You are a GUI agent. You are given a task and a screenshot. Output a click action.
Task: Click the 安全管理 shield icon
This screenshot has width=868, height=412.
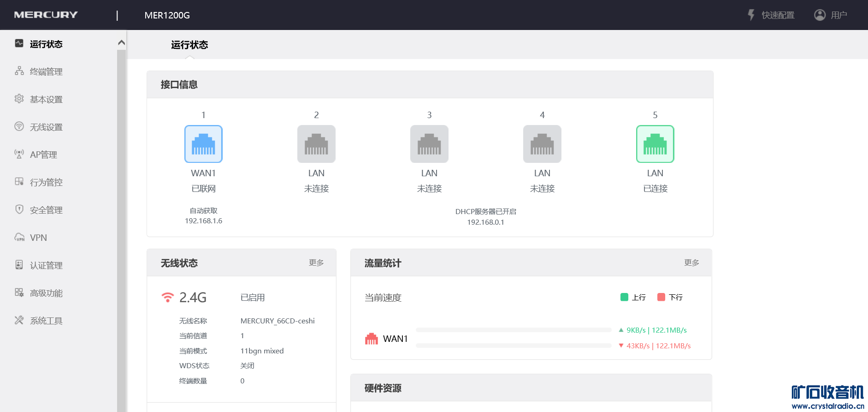tap(19, 209)
